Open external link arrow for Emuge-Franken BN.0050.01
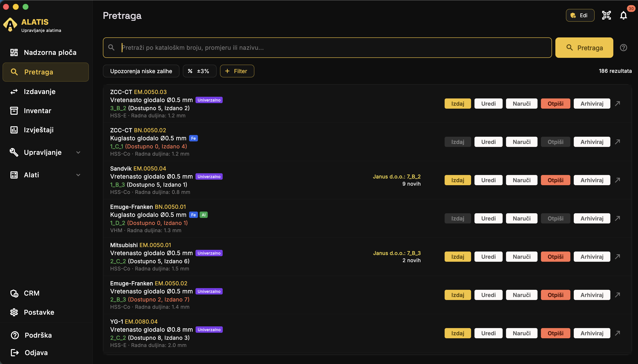This screenshot has width=638, height=364. (x=618, y=218)
